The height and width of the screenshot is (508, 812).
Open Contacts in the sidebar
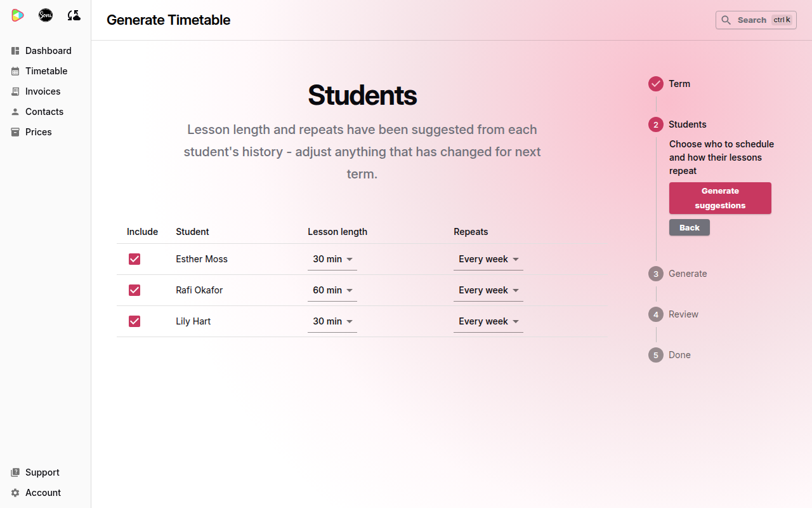[x=46, y=112]
